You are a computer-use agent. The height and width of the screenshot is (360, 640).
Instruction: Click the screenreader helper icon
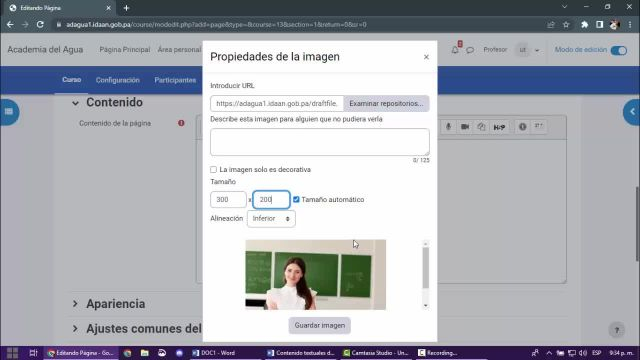[x=539, y=127]
